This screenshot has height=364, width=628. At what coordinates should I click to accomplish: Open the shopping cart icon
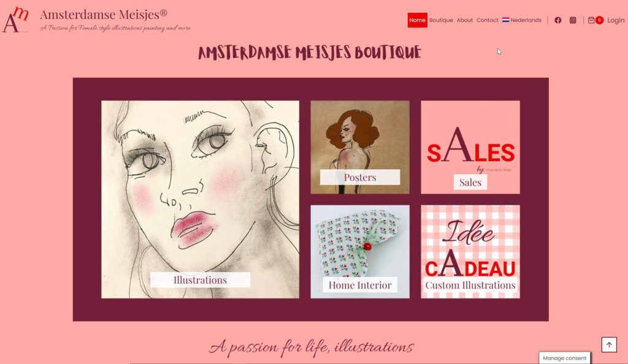click(591, 20)
